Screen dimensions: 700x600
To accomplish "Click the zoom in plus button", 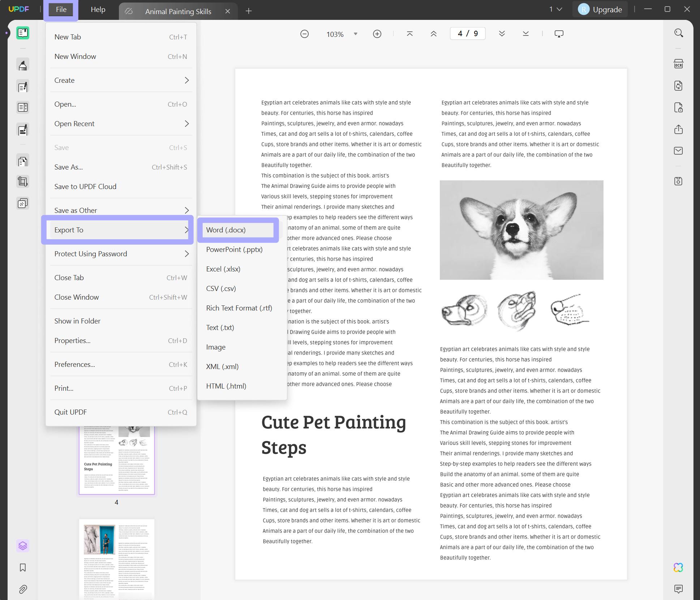I will [377, 34].
